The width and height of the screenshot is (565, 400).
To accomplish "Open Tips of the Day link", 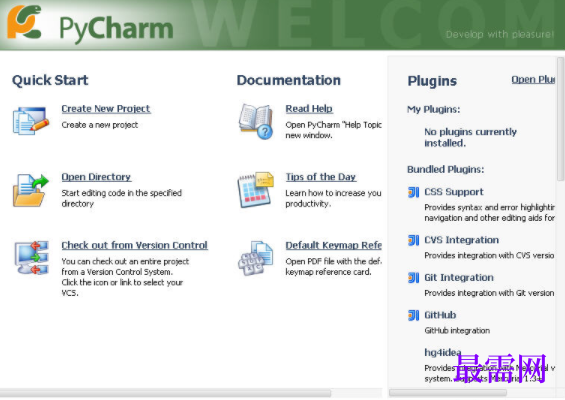I will (321, 177).
